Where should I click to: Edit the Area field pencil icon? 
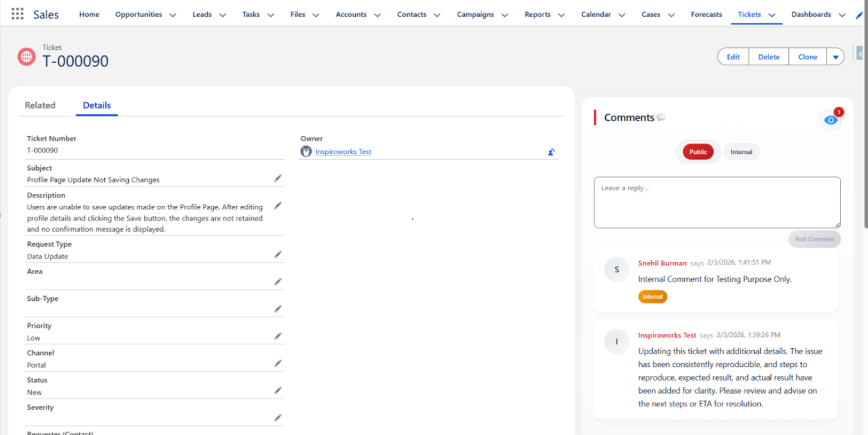tap(278, 282)
